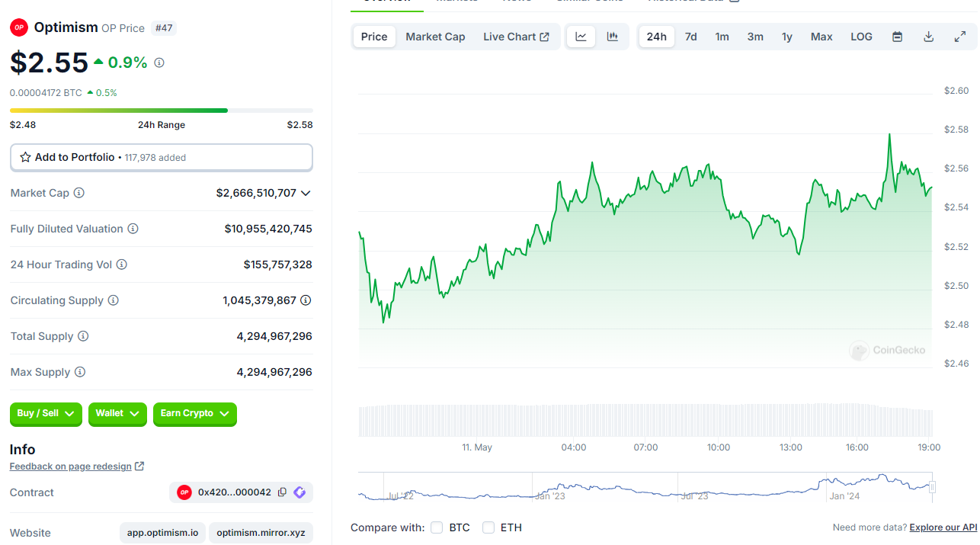Click the $10,955,420,745 valuation value
The height and width of the screenshot is (545, 980).
coord(268,229)
